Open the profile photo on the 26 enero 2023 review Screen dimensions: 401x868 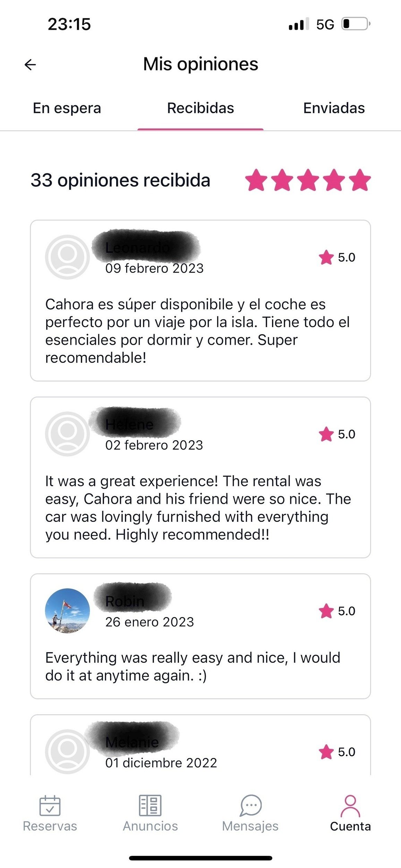click(67, 610)
